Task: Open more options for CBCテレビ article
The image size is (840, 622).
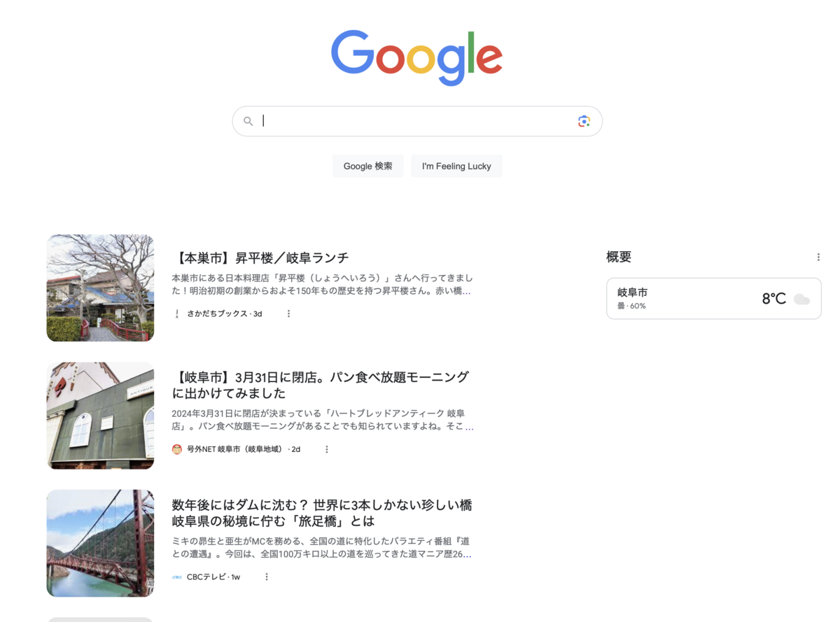Action: click(x=266, y=577)
